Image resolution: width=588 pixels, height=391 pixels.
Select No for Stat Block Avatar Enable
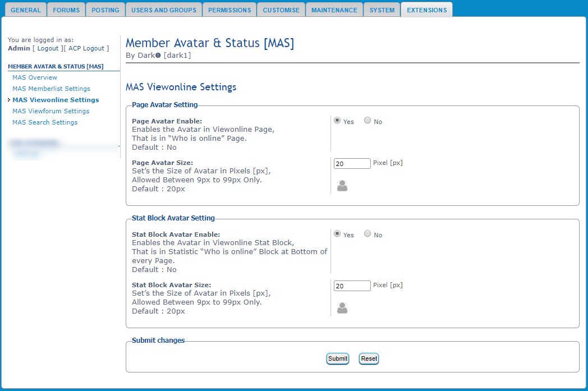coord(367,234)
